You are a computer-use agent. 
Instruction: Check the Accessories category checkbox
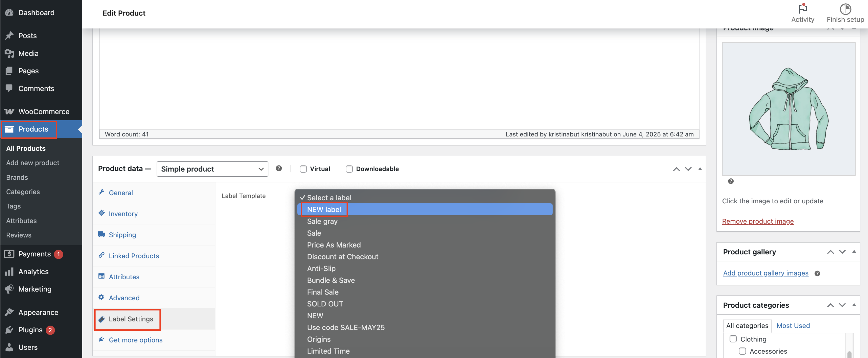pyautogui.click(x=742, y=351)
